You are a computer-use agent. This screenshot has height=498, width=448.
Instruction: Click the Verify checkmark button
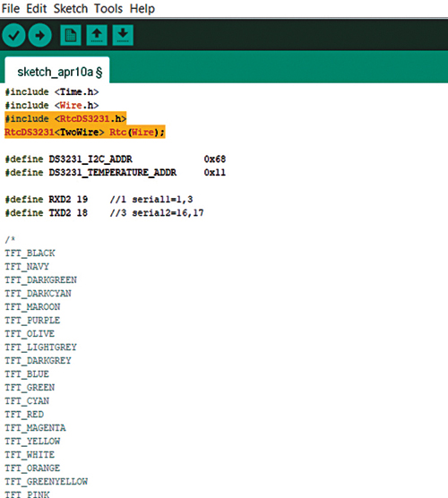tap(13, 35)
